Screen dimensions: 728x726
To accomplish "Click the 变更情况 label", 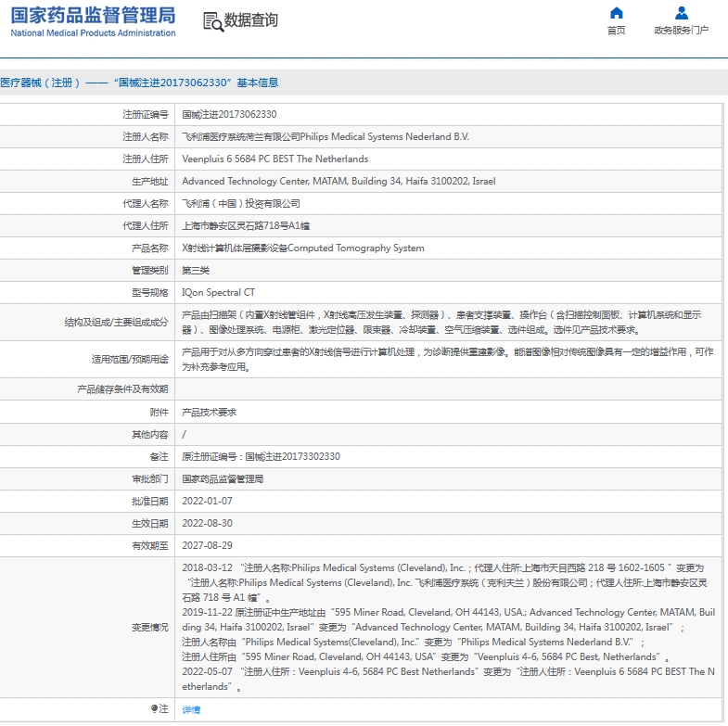I will (150, 627).
